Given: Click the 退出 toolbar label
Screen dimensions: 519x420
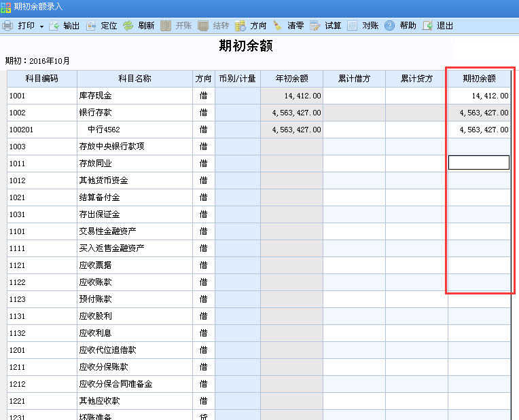Looking at the screenshot, I should 445,26.
